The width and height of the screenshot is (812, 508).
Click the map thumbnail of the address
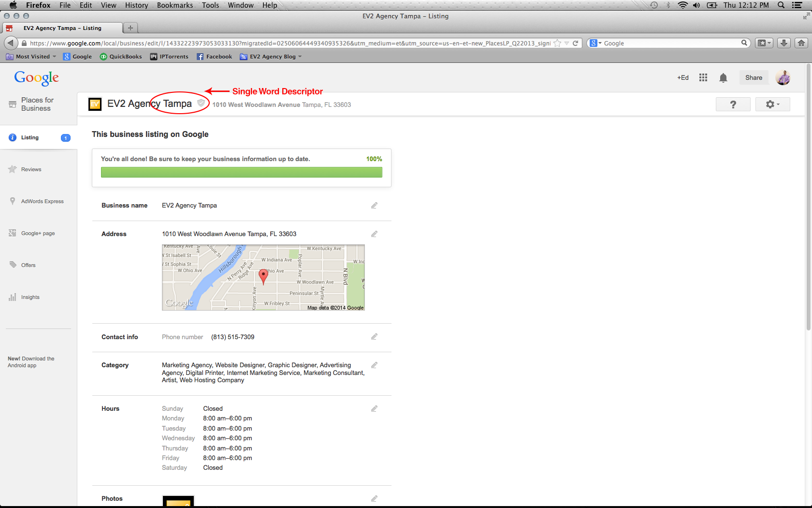263,277
